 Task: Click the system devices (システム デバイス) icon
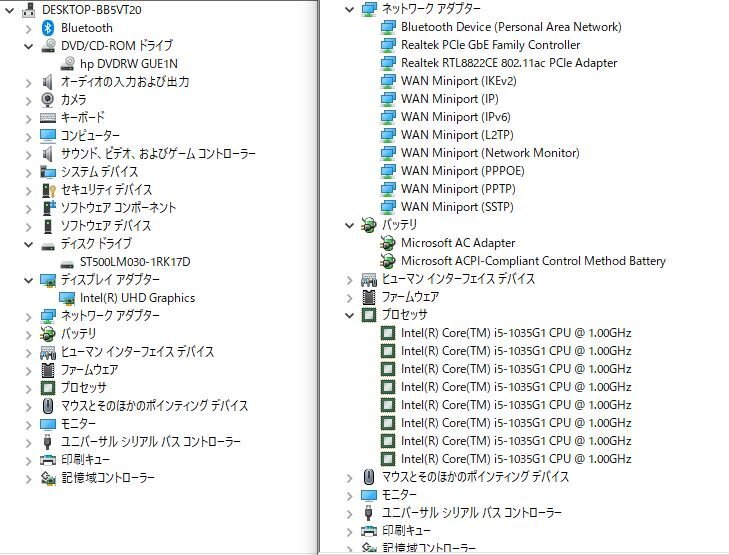pos(48,172)
